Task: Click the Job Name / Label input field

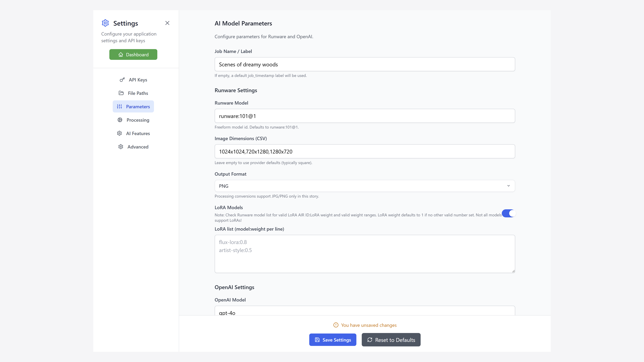Action: coord(364,64)
